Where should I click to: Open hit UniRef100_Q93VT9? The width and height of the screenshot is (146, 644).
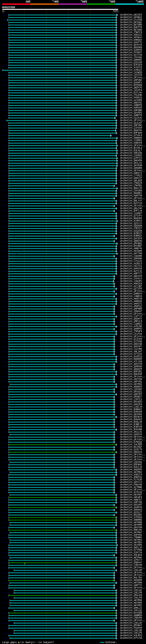point(131,45)
